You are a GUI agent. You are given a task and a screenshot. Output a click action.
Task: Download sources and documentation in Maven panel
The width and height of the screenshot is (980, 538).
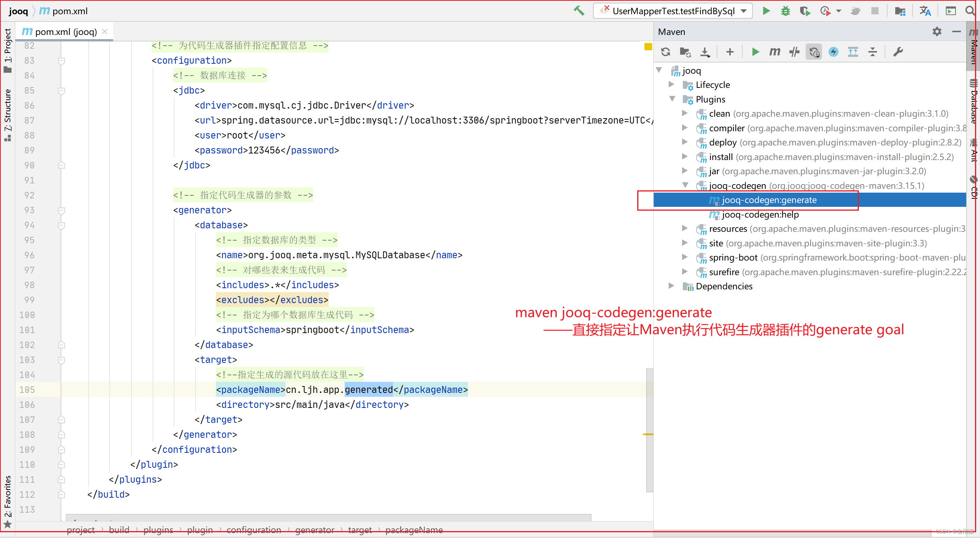pyautogui.click(x=705, y=52)
